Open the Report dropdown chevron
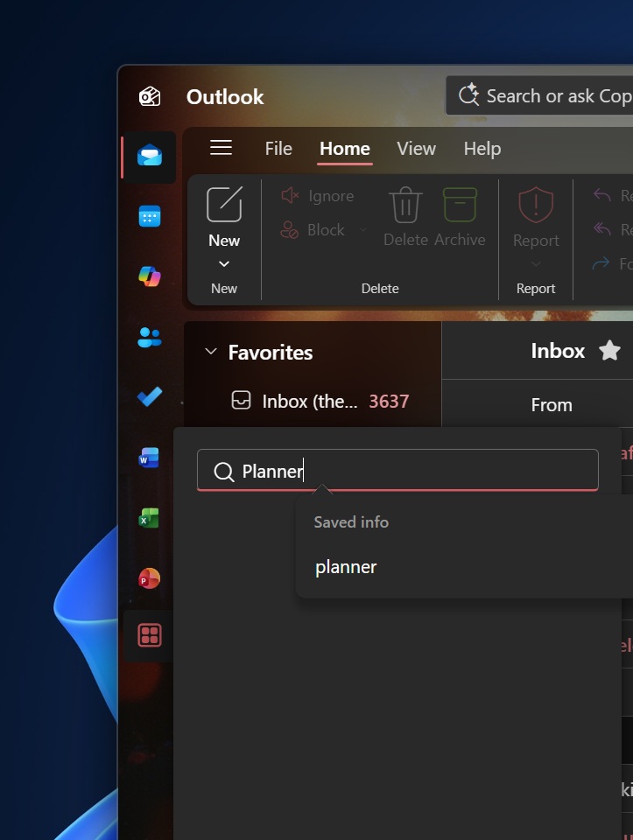This screenshot has width=633, height=840. (536, 264)
